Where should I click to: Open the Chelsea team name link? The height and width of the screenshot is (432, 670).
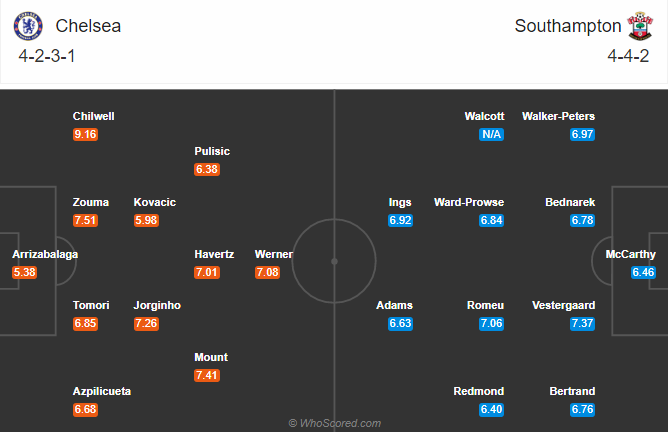(88, 26)
